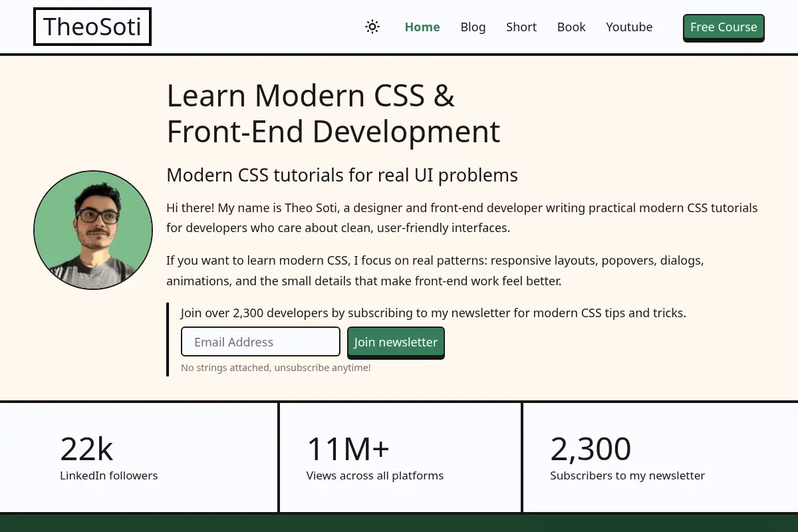Click the paragraph starting 'If you want to learn'
Viewport: 798px width, 532px height.
(435, 270)
